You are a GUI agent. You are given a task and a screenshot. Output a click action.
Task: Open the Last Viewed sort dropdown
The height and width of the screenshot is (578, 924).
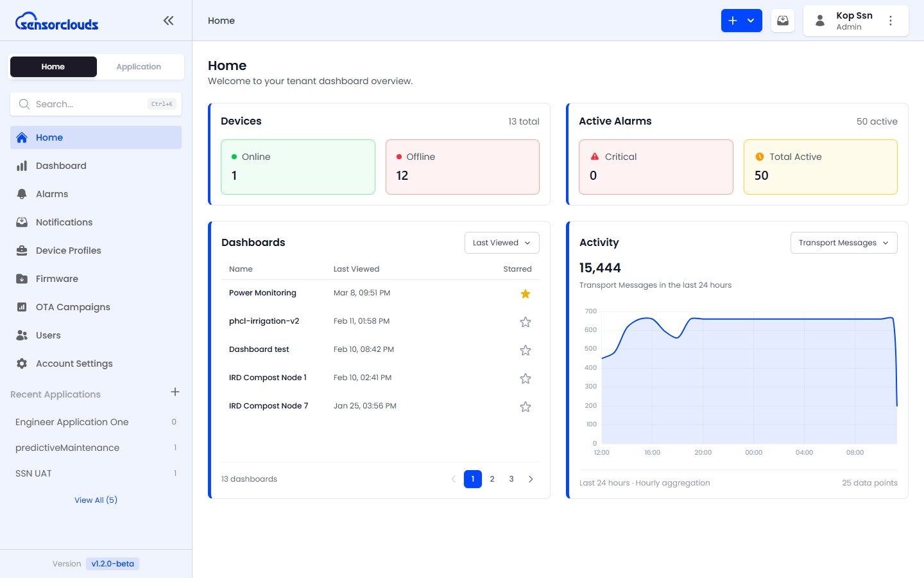pyautogui.click(x=501, y=243)
